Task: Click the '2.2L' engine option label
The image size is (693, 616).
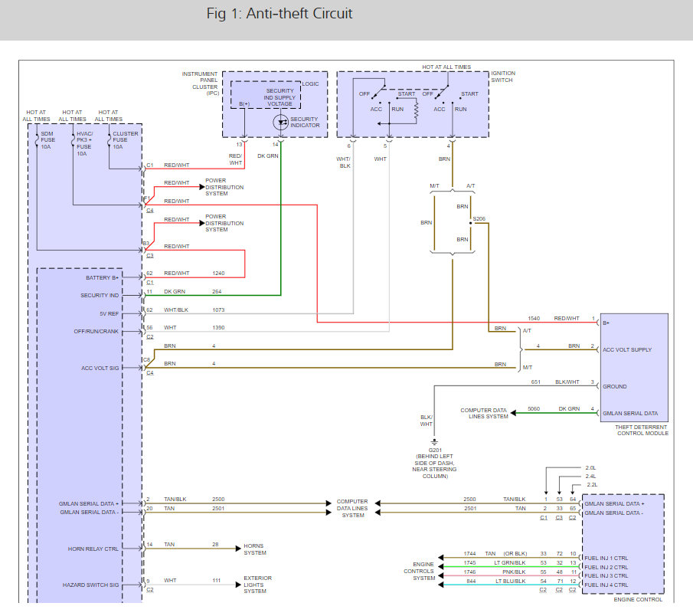Action: pos(592,485)
